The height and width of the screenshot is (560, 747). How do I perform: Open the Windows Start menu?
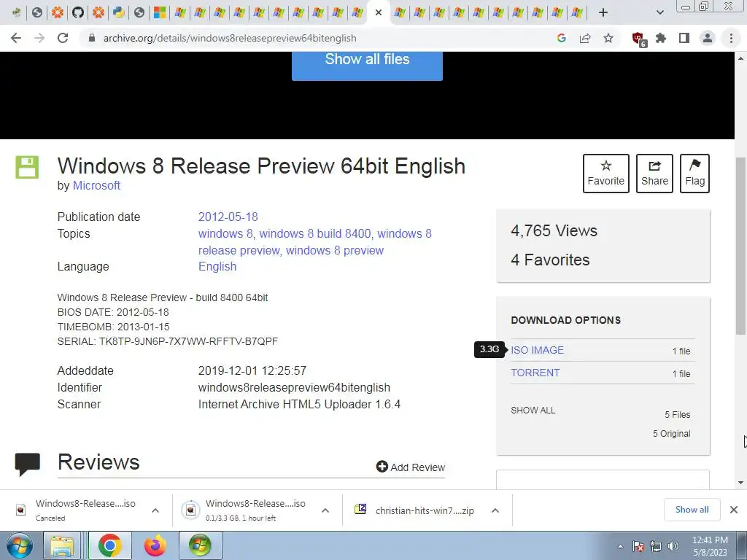click(x=19, y=545)
